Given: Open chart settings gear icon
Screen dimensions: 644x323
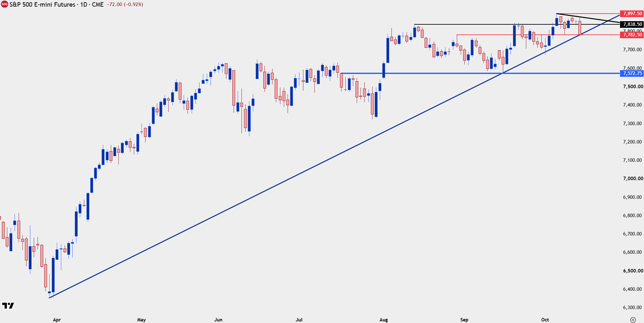Looking at the screenshot, I should coord(633,320).
